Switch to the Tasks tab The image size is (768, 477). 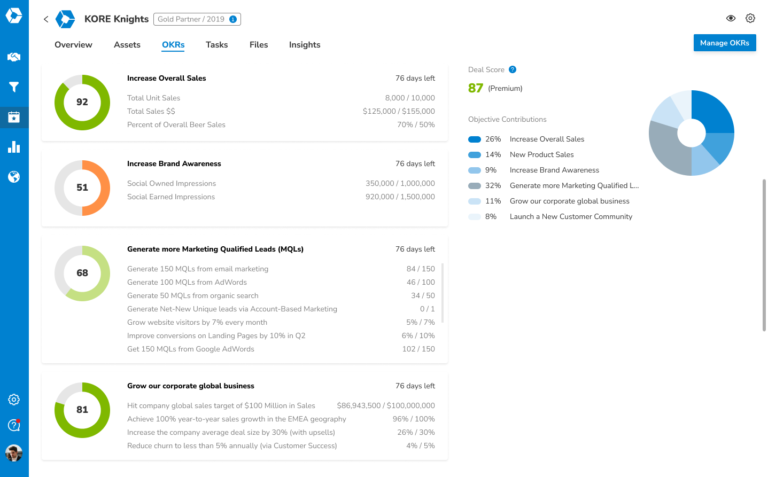pos(217,45)
